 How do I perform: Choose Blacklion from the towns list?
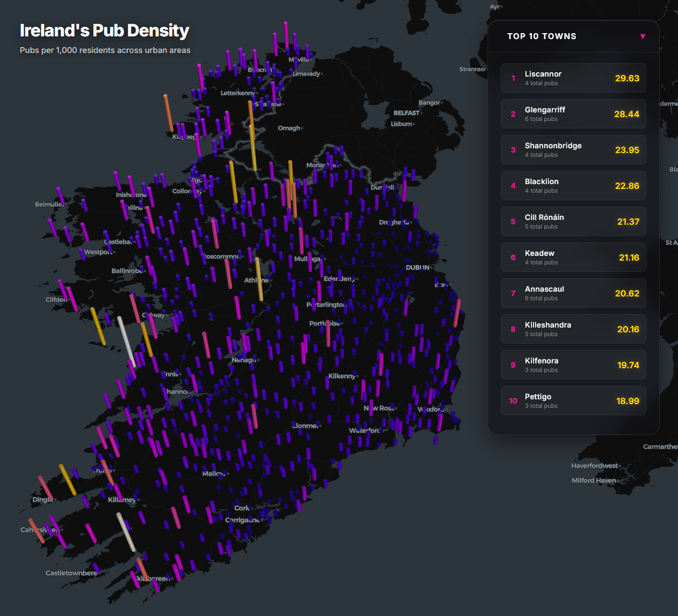click(x=573, y=186)
